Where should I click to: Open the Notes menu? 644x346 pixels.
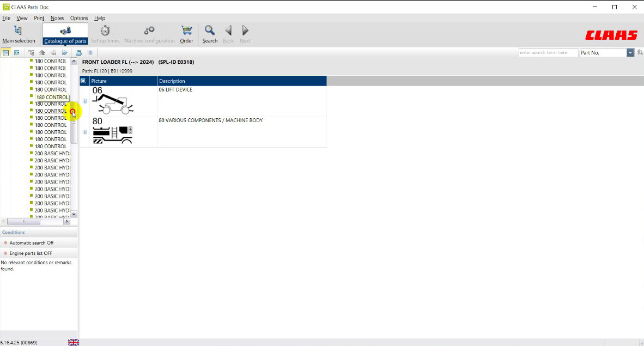pos(57,18)
